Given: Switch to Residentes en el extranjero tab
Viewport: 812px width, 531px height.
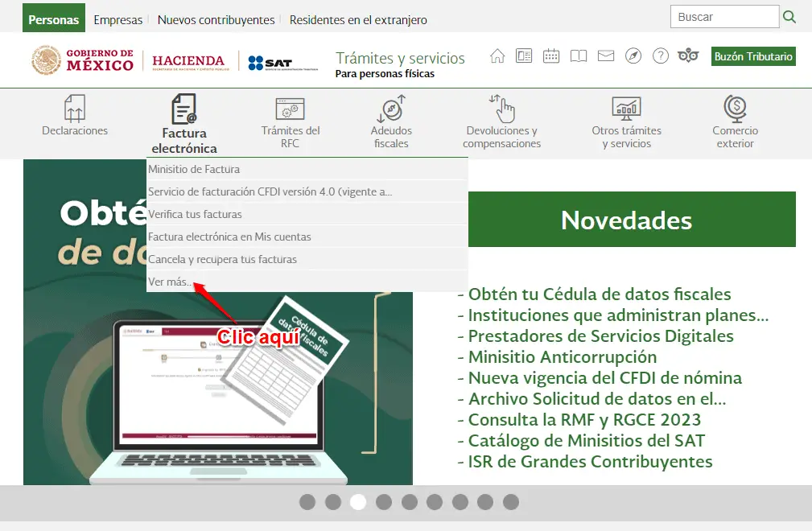Looking at the screenshot, I should (x=358, y=19).
